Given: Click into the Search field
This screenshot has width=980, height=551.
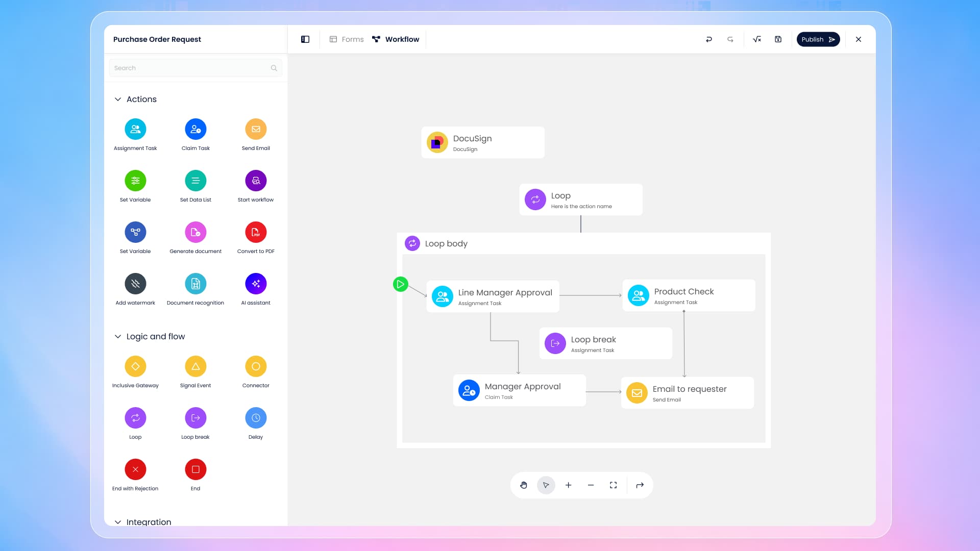Looking at the screenshot, I should [191, 68].
